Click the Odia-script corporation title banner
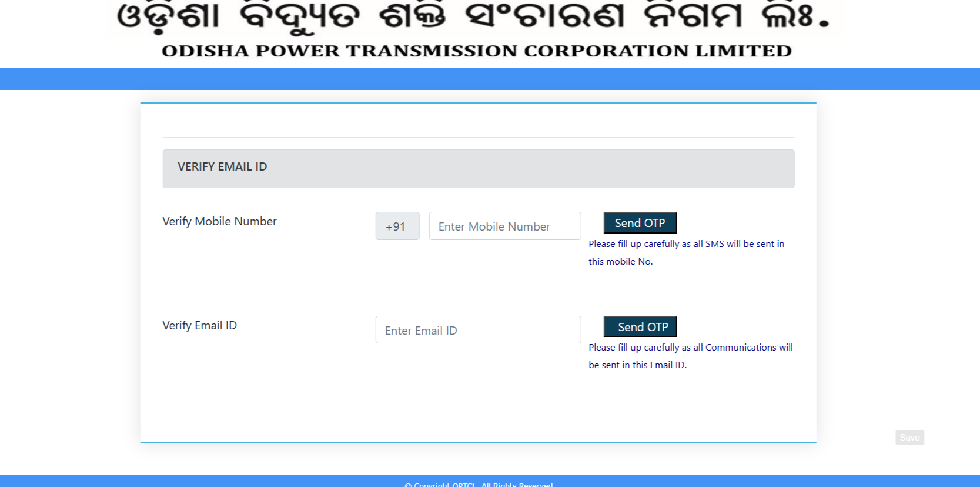 [x=473, y=16]
